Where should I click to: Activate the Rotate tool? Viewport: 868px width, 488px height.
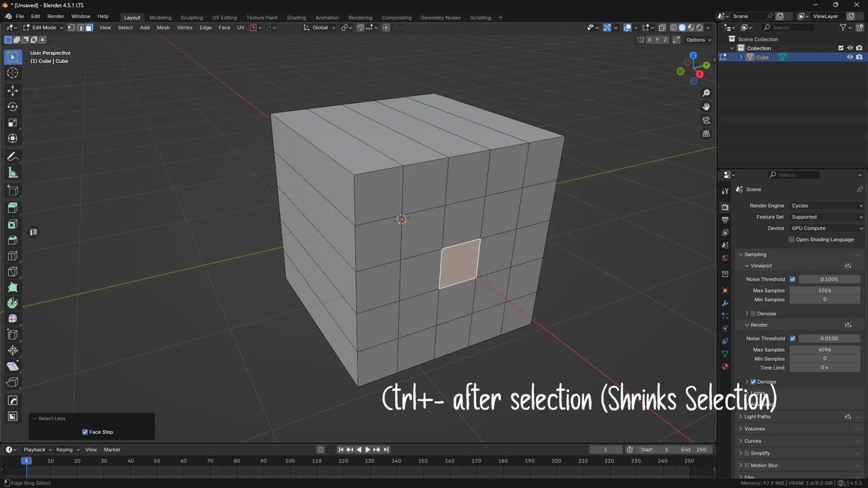(x=12, y=107)
